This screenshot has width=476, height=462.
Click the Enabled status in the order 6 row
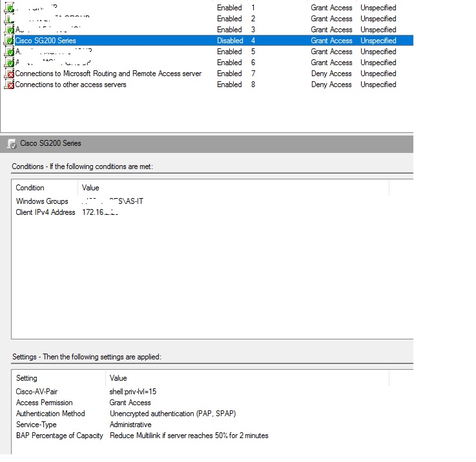click(x=229, y=63)
